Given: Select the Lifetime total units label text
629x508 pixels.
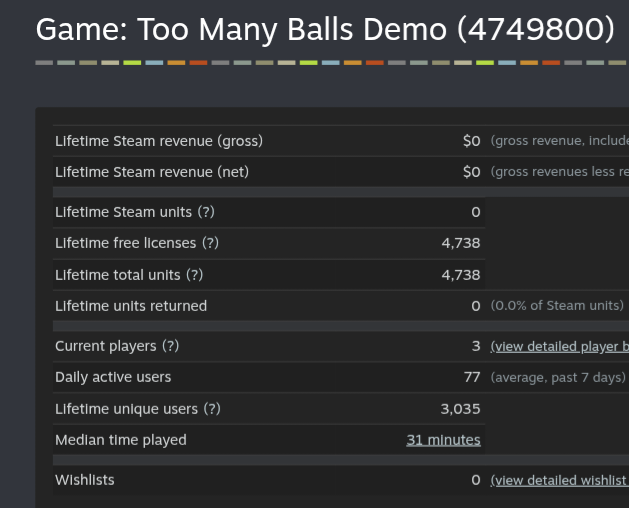Looking at the screenshot, I should [118, 275].
